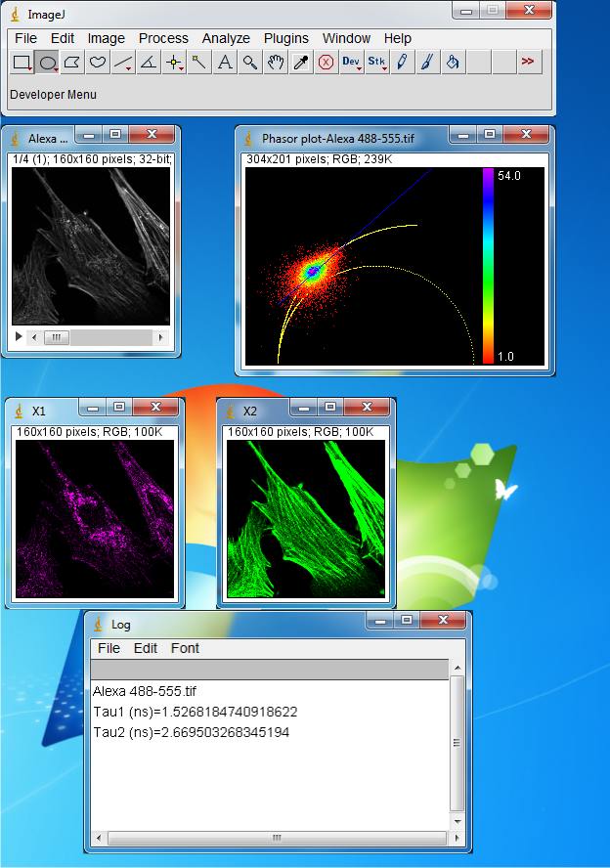Open the File menu in Log window
The width and height of the screenshot is (610, 868).
point(109,648)
